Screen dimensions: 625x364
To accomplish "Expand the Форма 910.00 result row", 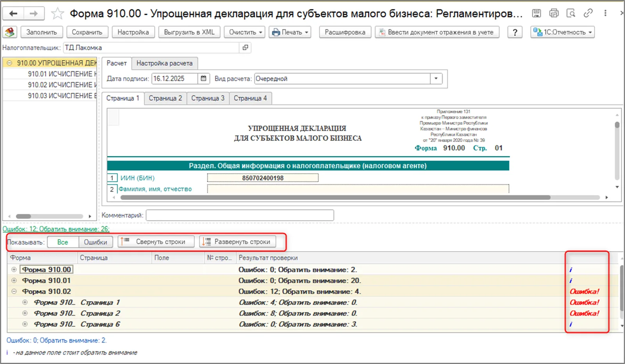I will (14, 270).
